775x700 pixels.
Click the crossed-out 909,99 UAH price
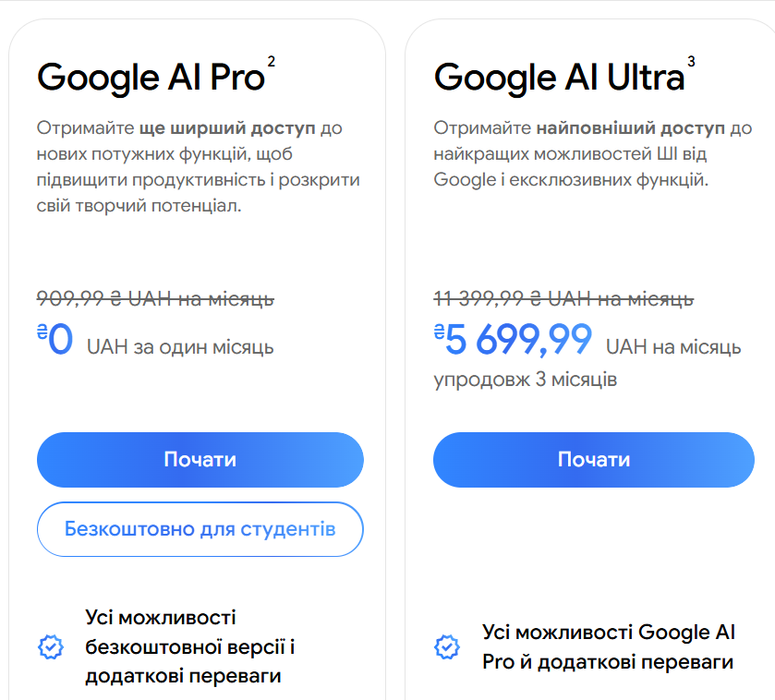pyautogui.click(x=155, y=298)
